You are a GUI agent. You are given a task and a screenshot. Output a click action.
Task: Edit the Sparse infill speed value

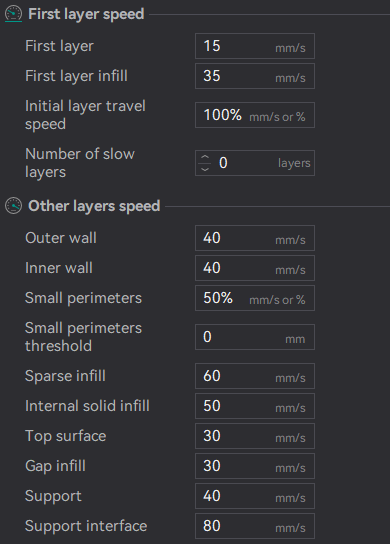click(x=255, y=376)
